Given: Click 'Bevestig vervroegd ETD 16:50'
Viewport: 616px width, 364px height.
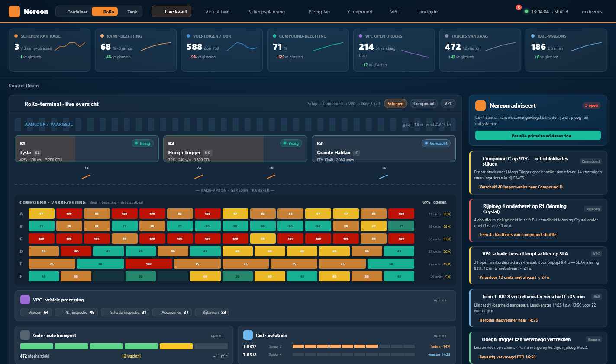Looking at the screenshot, I should (507, 357).
